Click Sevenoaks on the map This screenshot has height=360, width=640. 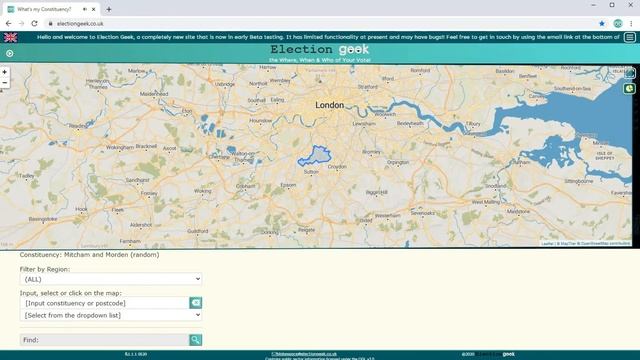click(x=422, y=213)
